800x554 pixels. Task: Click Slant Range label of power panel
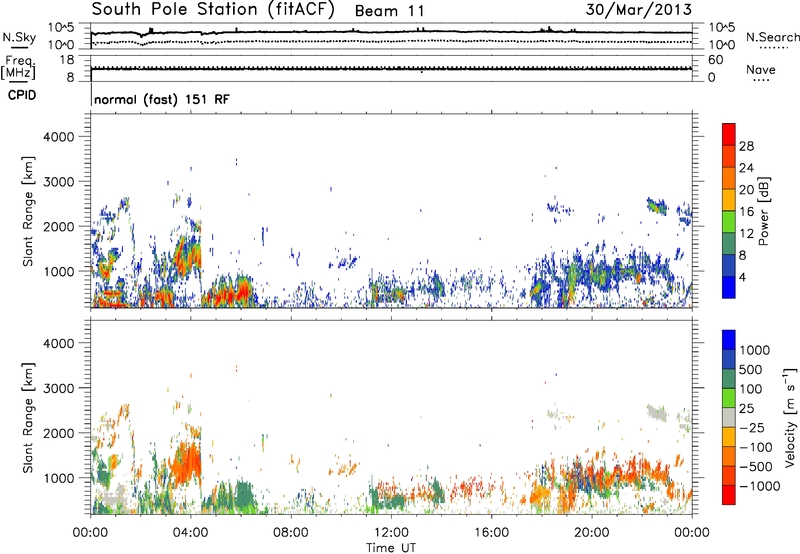27,211
